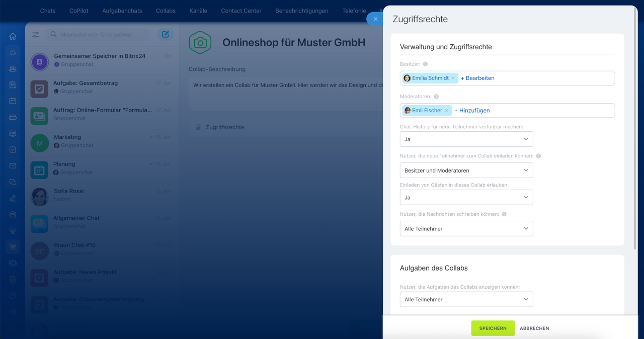Remove Emilia Schmidt from Besitzer
Viewport: 644px width, 339px height.
(453, 78)
